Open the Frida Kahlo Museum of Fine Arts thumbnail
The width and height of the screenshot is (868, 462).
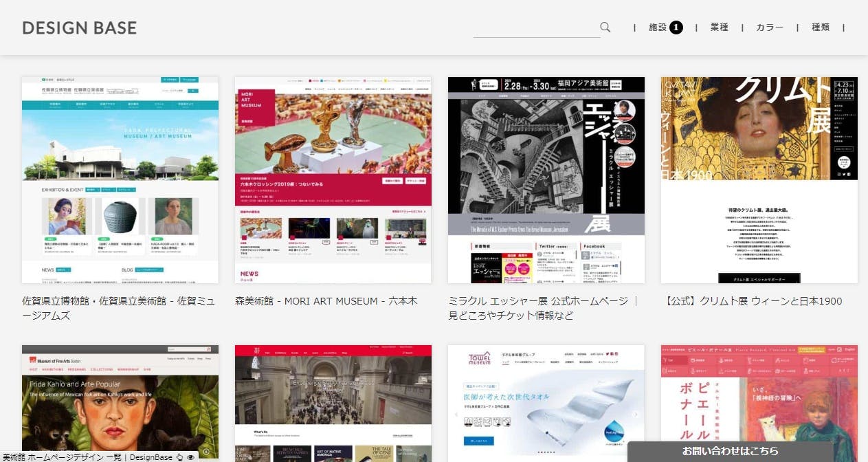pos(120,404)
